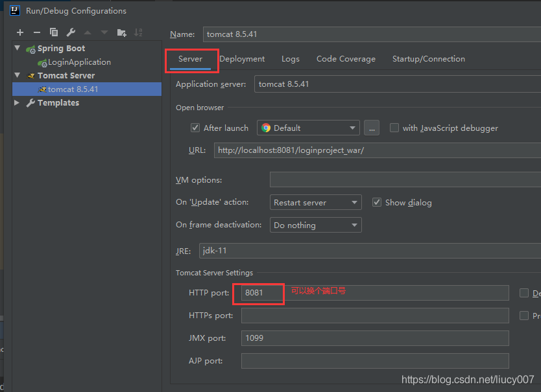Click the Name text field
The image size is (541, 392).
point(372,34)
